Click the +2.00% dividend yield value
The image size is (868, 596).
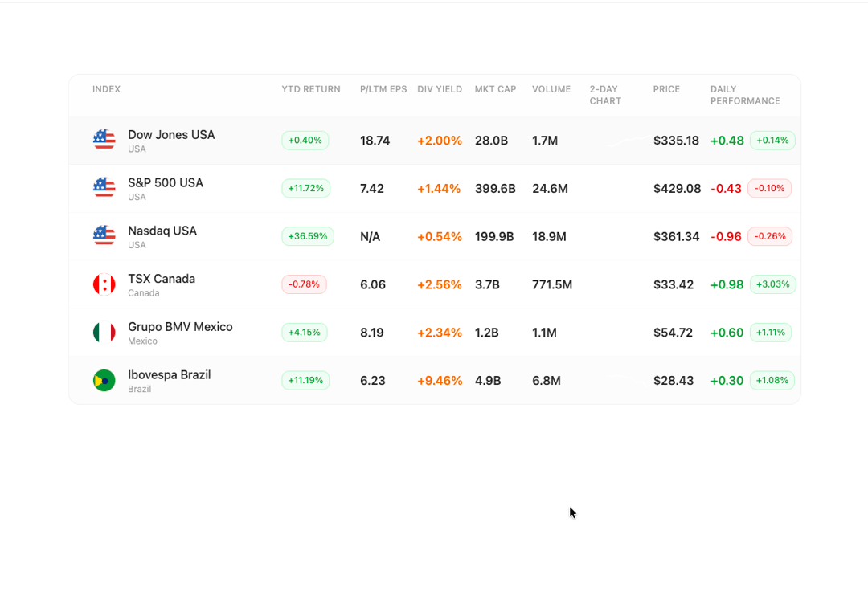(440, 141)
